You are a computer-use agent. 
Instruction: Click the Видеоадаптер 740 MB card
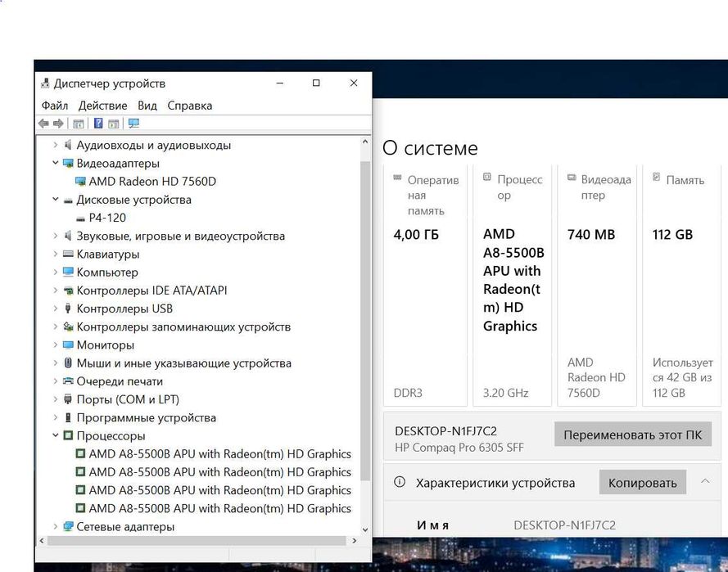(x=597, y=285)
